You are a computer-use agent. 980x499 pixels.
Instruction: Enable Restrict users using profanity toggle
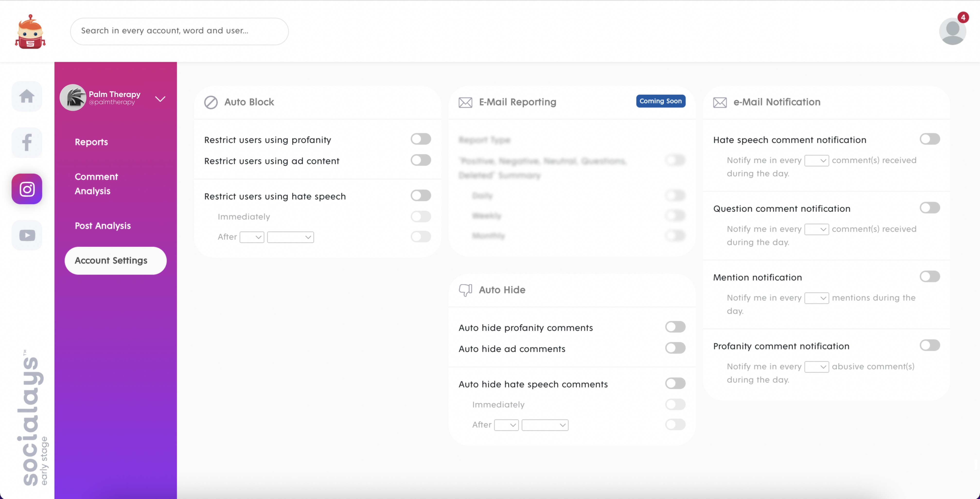420,139
